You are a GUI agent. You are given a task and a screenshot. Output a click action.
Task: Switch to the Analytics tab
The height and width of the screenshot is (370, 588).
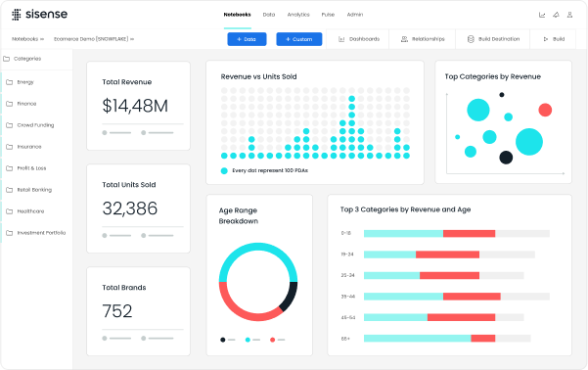pyautogui.click(x=298, y=15)
